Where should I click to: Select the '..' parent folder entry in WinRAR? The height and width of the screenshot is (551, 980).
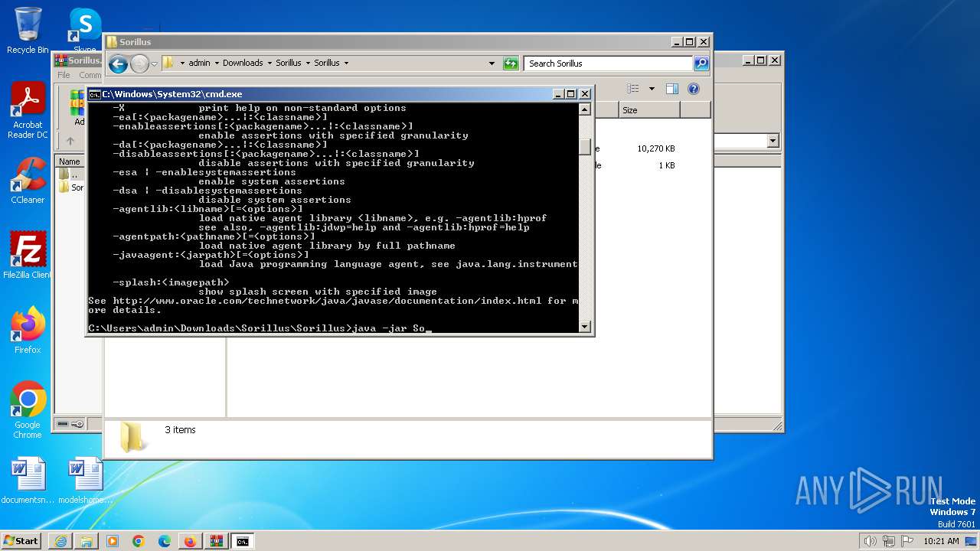coord(70,174)
